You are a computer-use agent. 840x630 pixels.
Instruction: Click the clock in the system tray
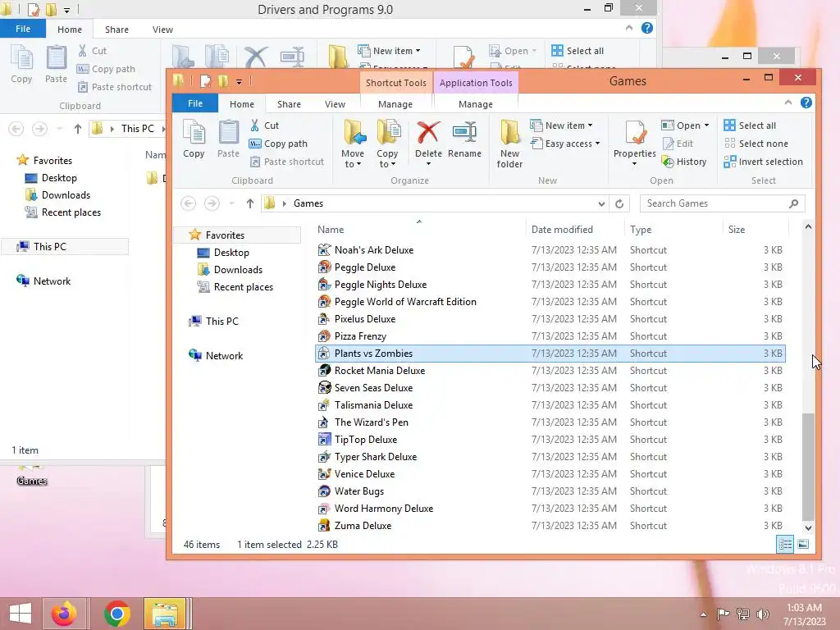(x=804, y=614)
